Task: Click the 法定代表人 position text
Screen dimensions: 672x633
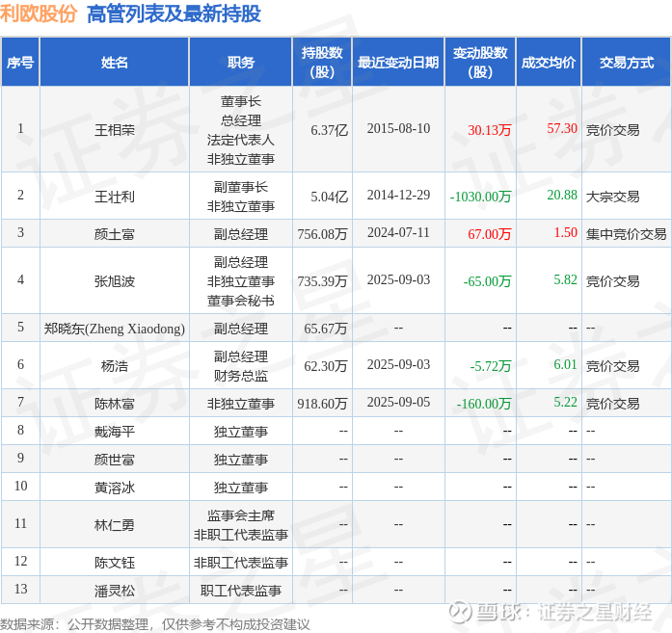Action: (240, 140)
